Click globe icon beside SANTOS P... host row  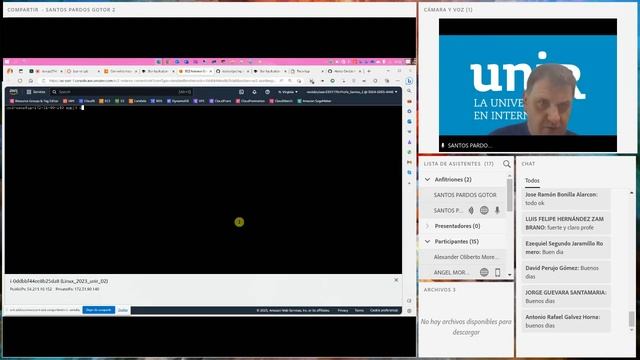click(484, 210)
